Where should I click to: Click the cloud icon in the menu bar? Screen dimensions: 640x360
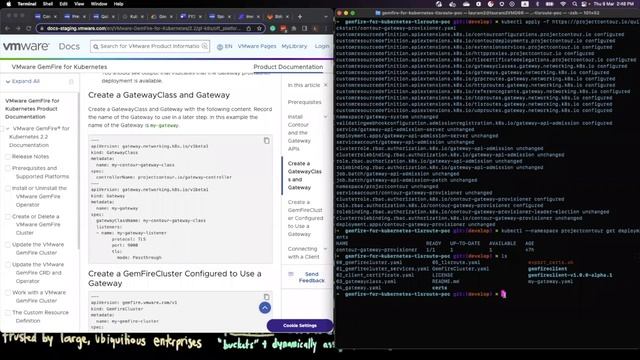(466, 4)
